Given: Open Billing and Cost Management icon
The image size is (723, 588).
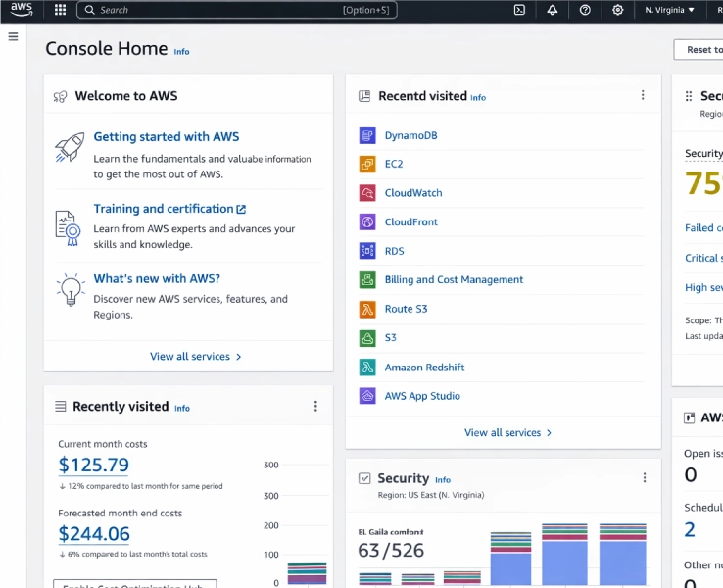Looking at the screenshot, I should tap(367, 280).
